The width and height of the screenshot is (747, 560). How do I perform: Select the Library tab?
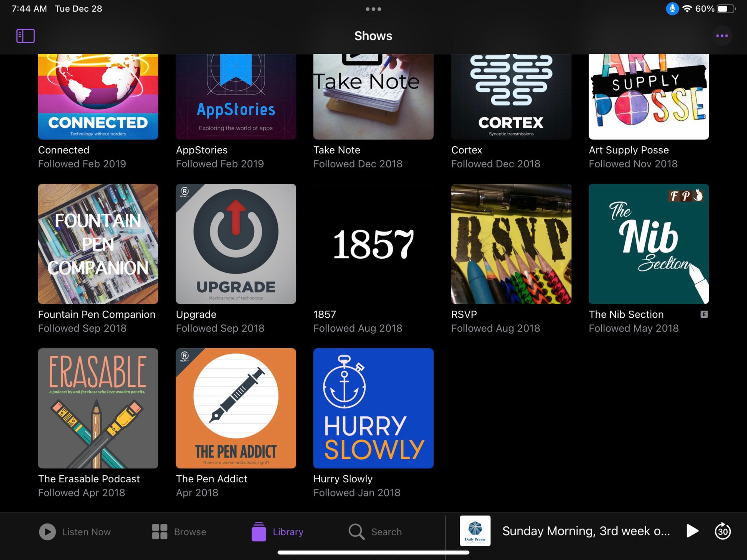click(x=277, y=532)
